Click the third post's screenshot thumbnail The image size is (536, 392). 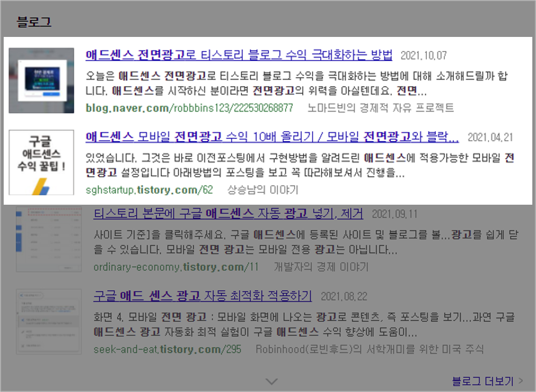coord(49,240)
